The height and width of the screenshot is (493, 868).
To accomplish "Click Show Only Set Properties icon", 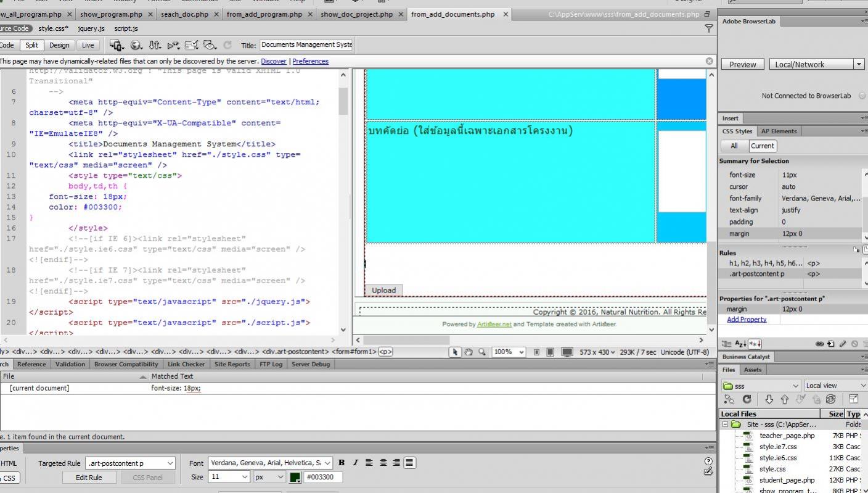I will pyautogui.click(x=755, y=344).
